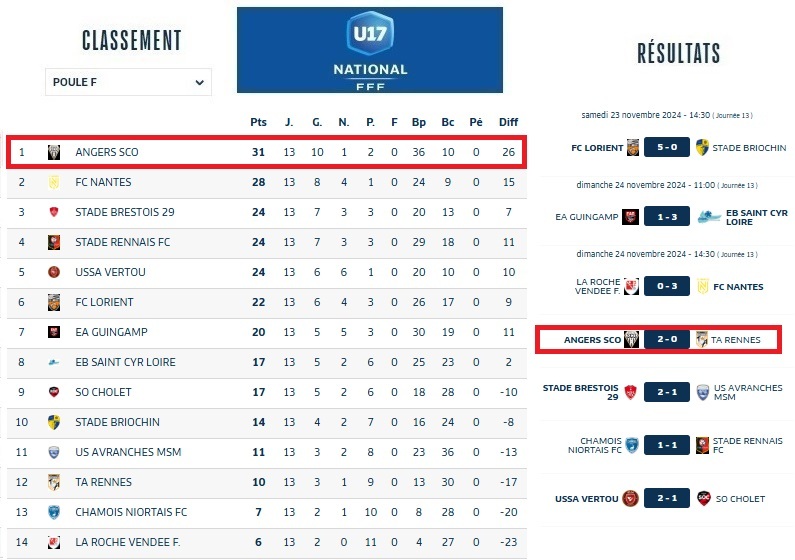Click the Stade Briochin crest in standings
The image size is (795, 560).
[x=54, y=422]
